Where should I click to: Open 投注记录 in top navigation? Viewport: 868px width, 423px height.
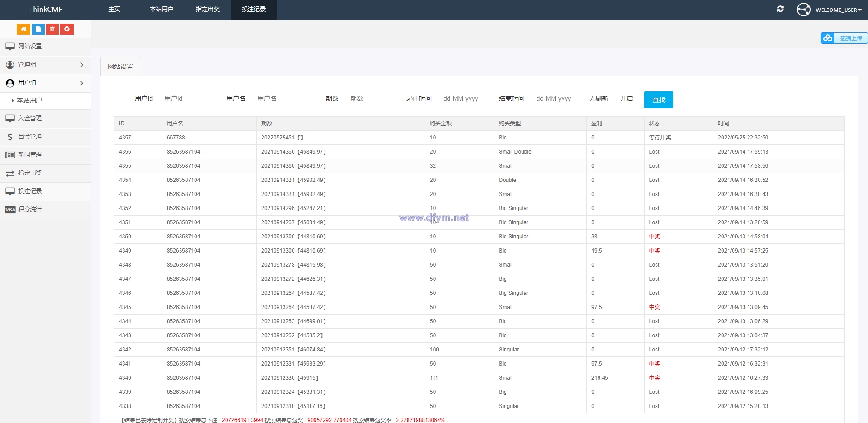(253, 10)
